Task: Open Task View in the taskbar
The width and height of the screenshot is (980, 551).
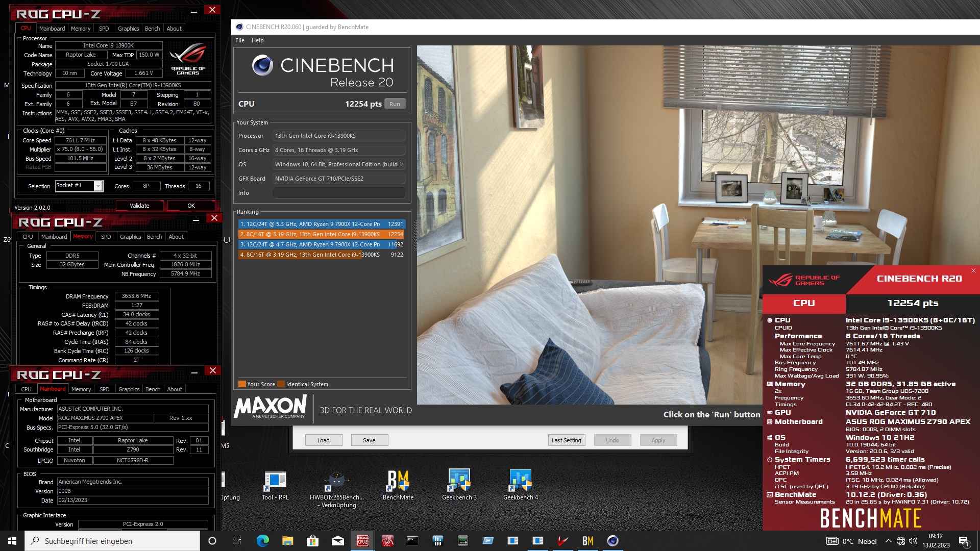Action: pos(237,541)
